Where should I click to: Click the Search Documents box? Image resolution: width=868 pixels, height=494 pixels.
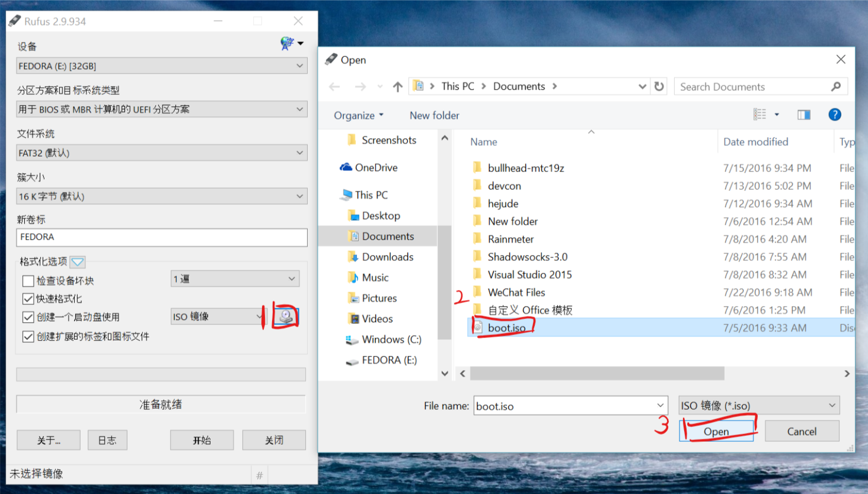click(x=761, y=87)
